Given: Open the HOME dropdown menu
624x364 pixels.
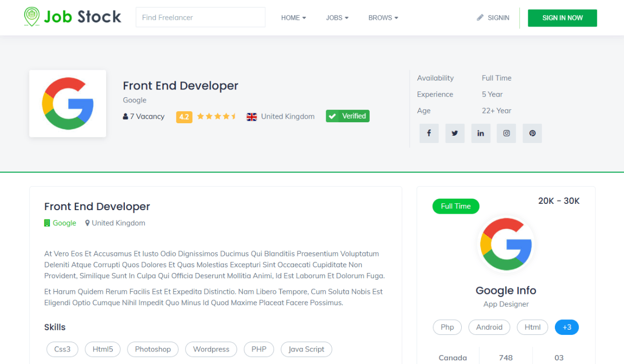Looking at the screenshot, I should click(293, 18).
